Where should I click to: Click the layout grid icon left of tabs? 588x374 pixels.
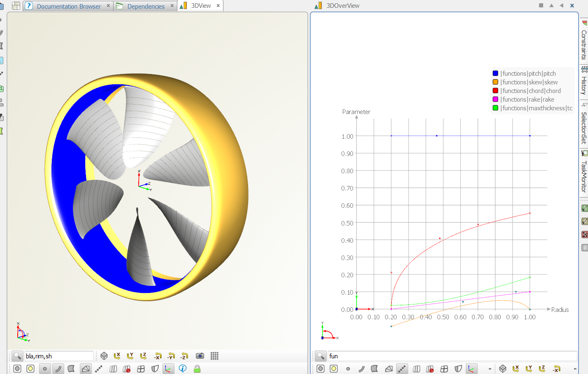16,6
